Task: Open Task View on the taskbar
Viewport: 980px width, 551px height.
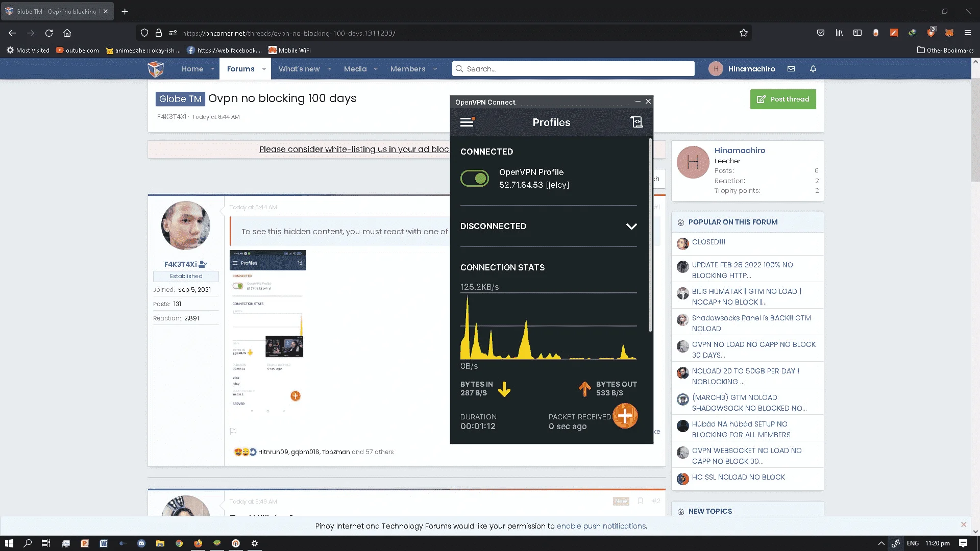Action: coord(46,543)
